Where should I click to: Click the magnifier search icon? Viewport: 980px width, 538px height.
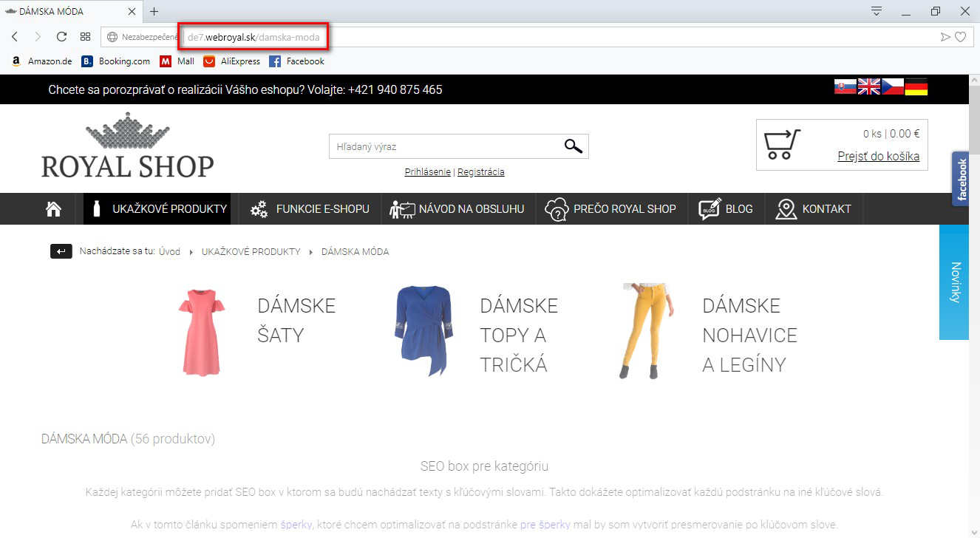pos(573,146)
